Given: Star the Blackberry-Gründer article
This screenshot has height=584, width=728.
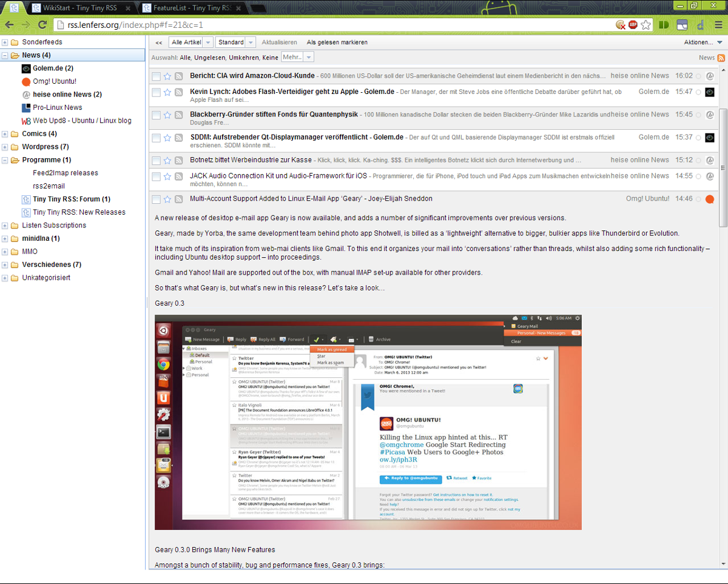Looking at the screenshot, I should pyautogui.click(x=167, y=115).
